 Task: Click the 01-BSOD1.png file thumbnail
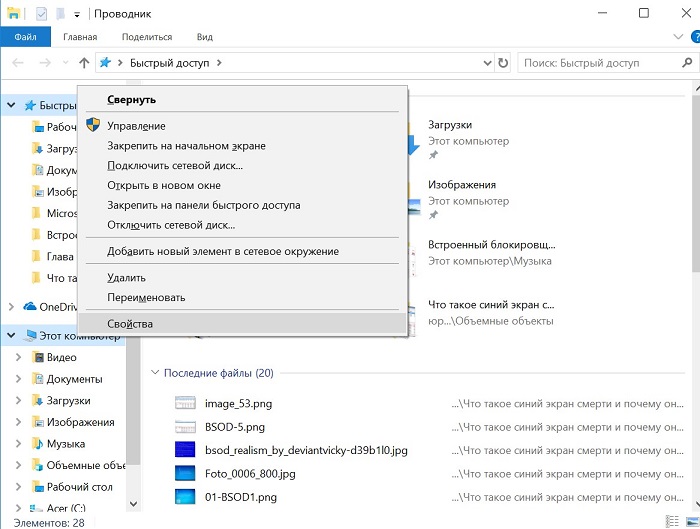[x=185, y=496]
